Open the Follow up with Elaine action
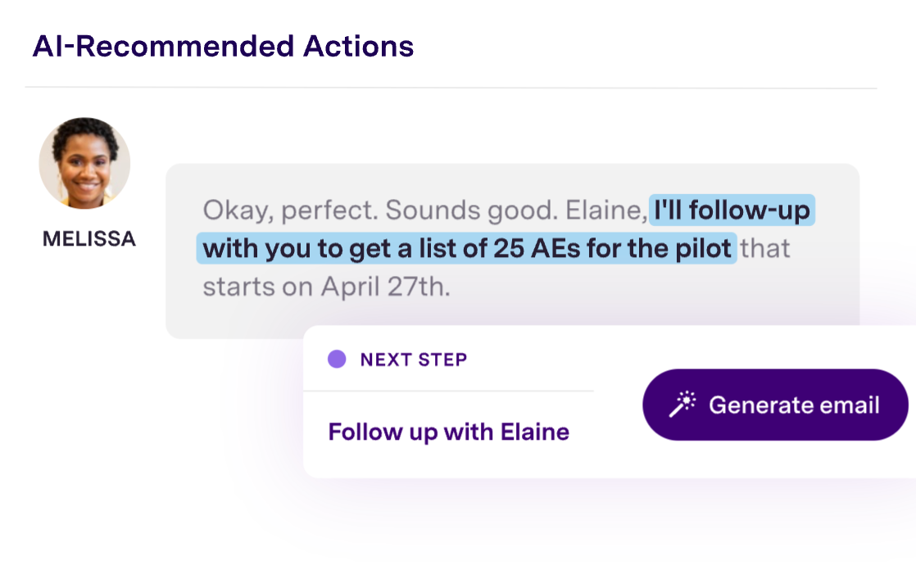The image size is (916, 588). point(448,432)
